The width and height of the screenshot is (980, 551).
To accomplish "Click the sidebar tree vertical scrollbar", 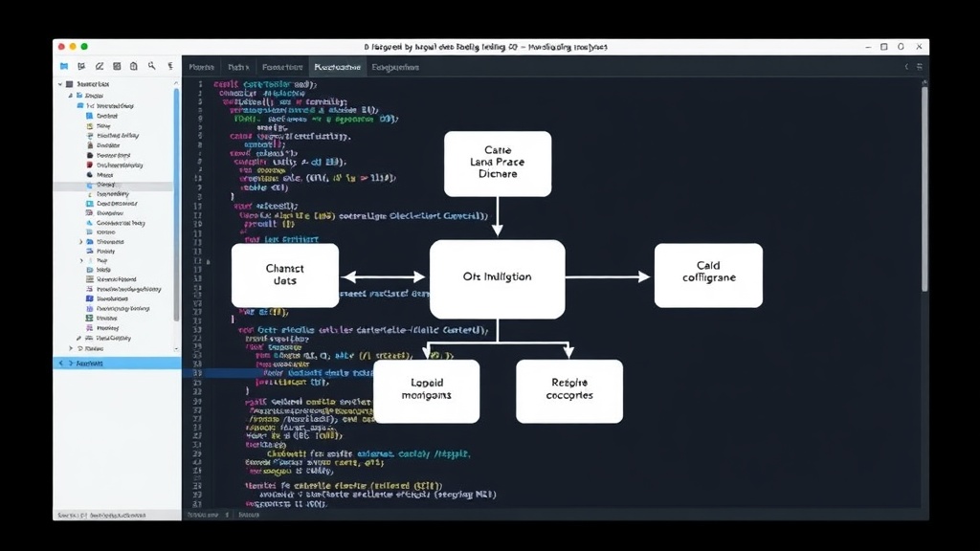I will point(176,207).
